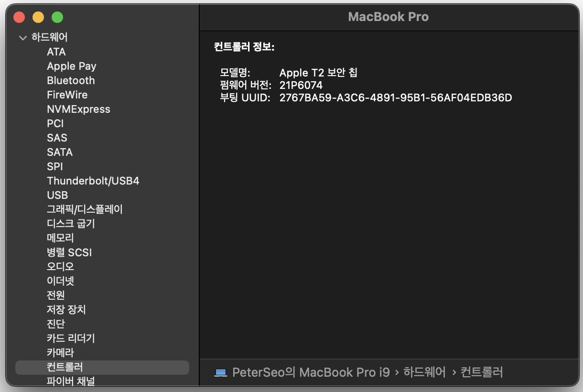Click the 컨트롤러 정보 heading
583x392 pixels.
pos(244,47)
